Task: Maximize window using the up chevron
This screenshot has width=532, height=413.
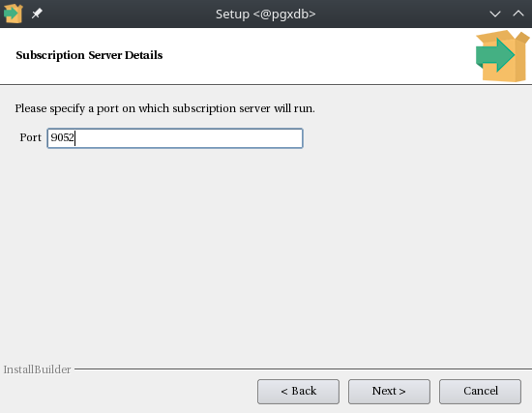Action: tap(518, 14)
